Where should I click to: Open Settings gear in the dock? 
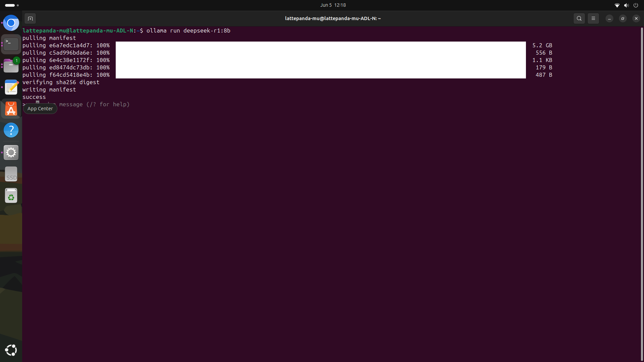11,153
